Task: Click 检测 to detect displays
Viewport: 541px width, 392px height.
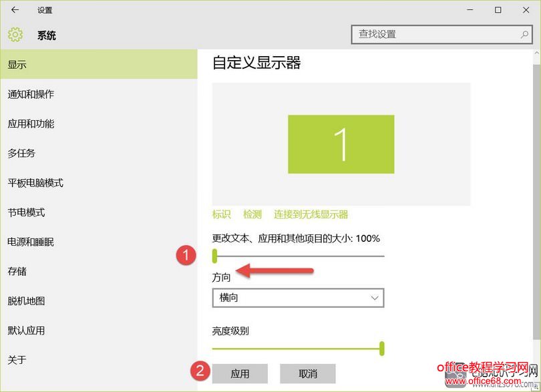Action: (x=252, y=214)
